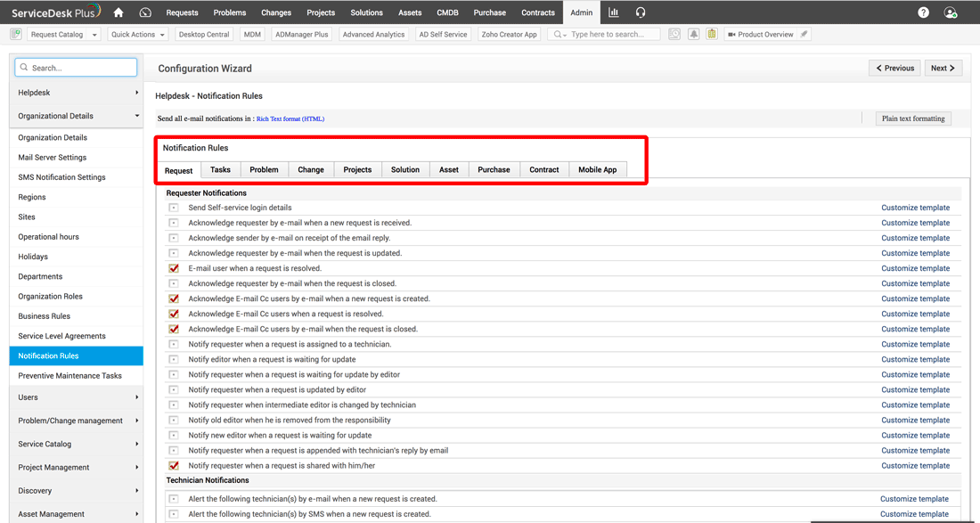Click Plain text formatting button
980x523 pixels.
tap(913, 118)
